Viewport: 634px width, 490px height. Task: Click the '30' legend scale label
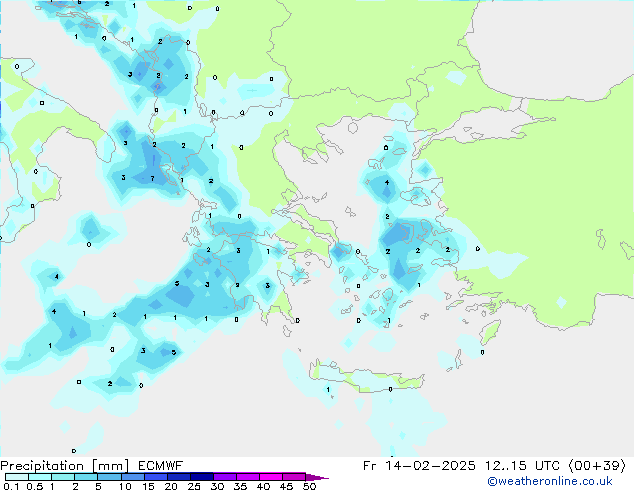tap(217, 486)
